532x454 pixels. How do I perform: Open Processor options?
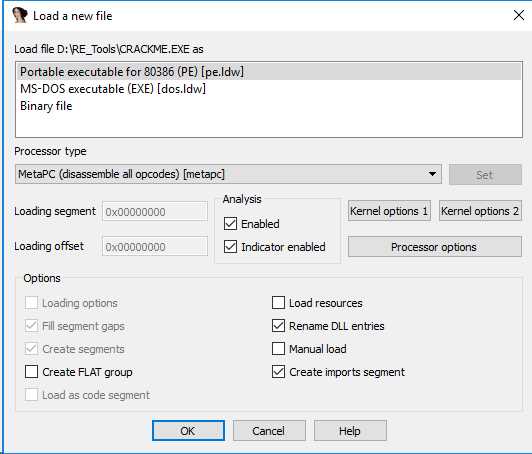pyautogui.click(x=435, y=247)
